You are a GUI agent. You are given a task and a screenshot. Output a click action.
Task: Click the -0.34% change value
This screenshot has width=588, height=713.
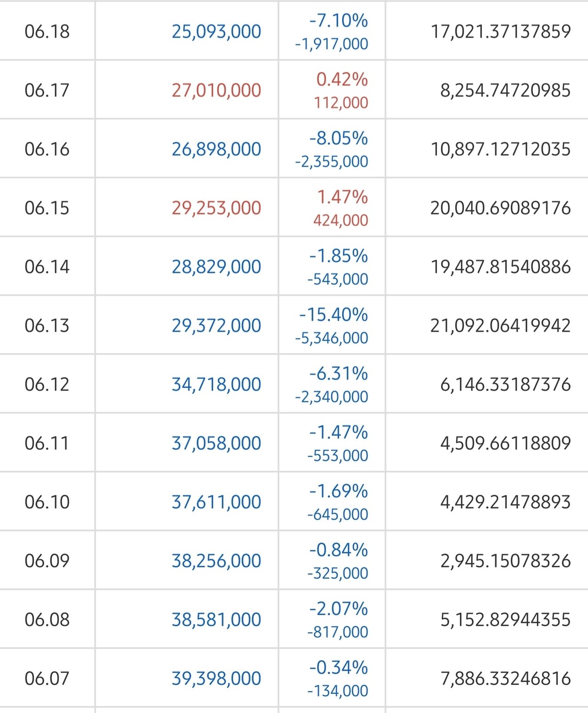[339, 668]
